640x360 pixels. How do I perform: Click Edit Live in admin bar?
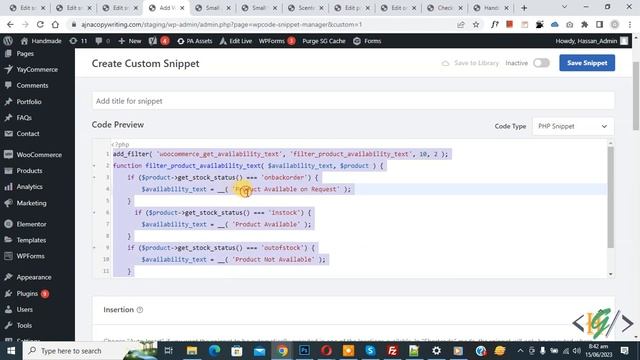coord(236,41)
